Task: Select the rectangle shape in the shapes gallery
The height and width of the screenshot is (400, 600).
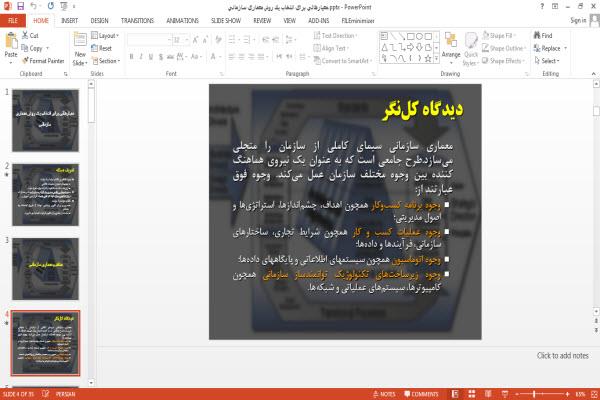Action: pos(411,36)
